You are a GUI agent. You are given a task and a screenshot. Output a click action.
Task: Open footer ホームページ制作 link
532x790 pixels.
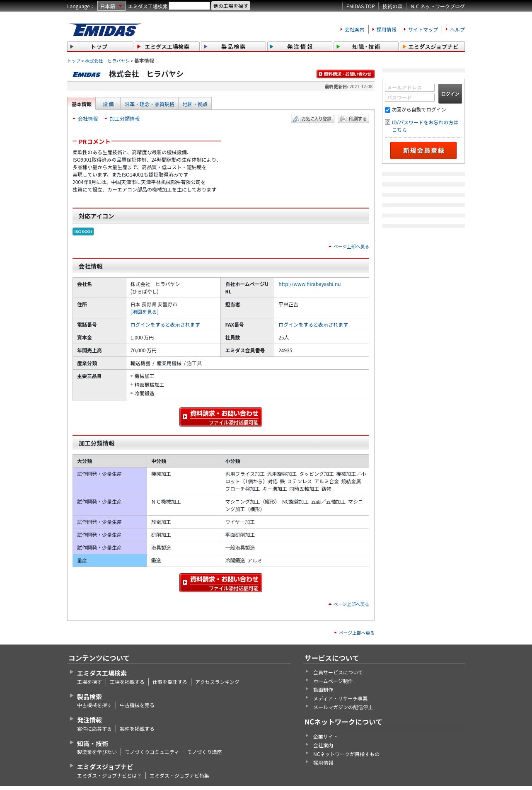[333, 681]
